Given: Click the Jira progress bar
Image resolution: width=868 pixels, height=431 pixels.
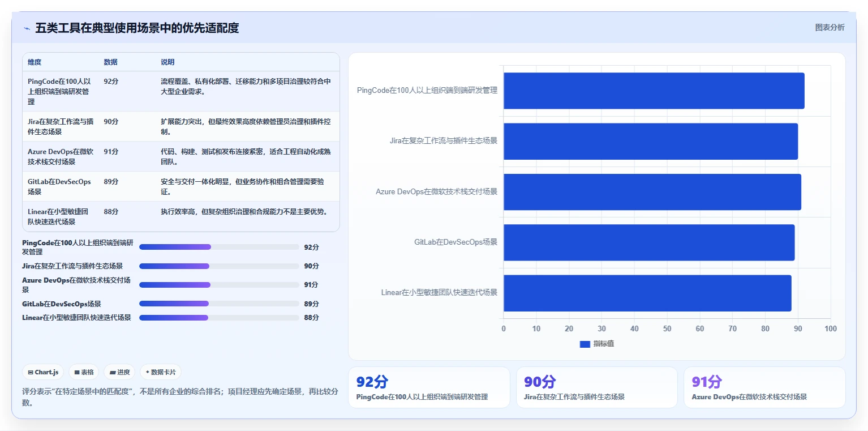Looking at the screenshot, I should [219, 266].
